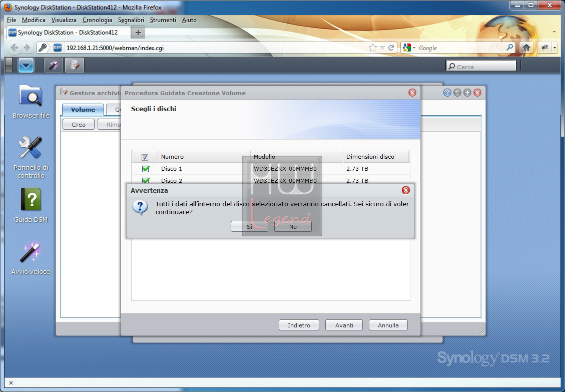Select the Volume tab in Gestore archiviazione
The height and width of the screenshot is (392, 565).
83,110
